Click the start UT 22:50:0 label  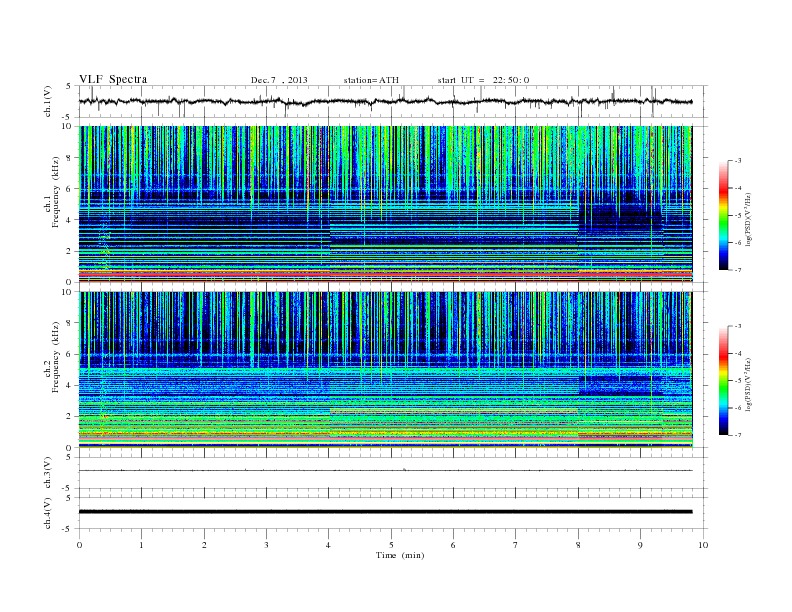tap(483, 80)
